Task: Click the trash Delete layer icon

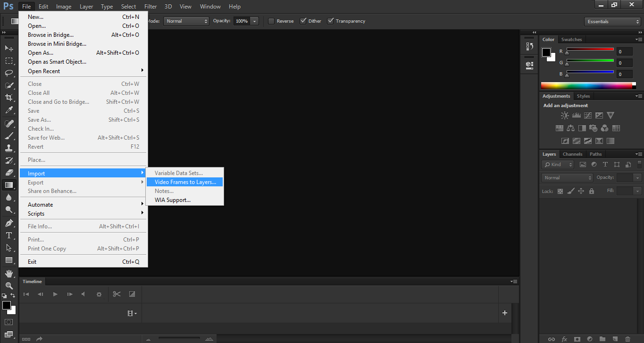Action: 627,339
